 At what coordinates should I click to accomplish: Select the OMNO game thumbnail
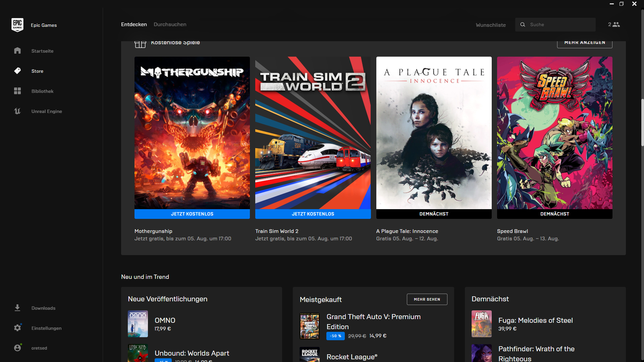(x=138, y=323)
